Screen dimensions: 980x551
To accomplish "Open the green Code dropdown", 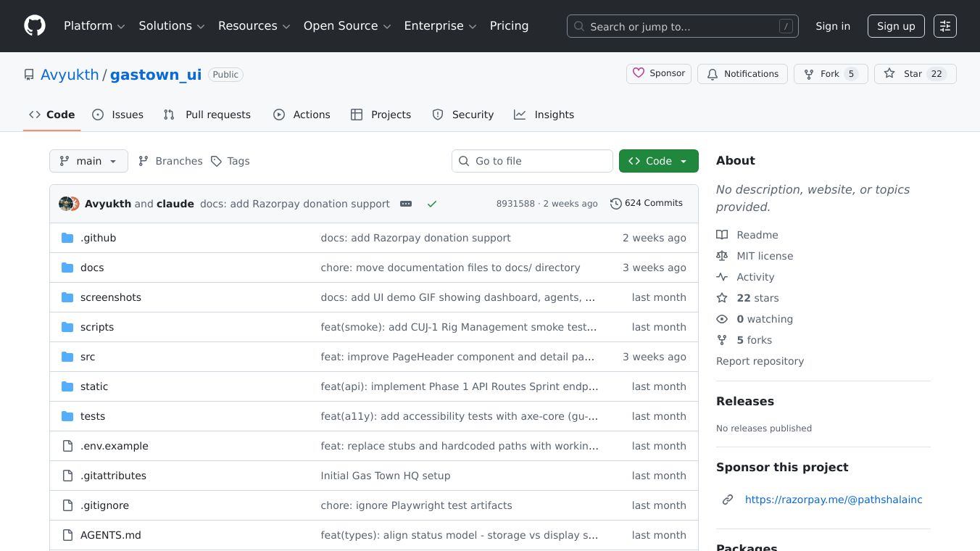I will pos(658,161).
